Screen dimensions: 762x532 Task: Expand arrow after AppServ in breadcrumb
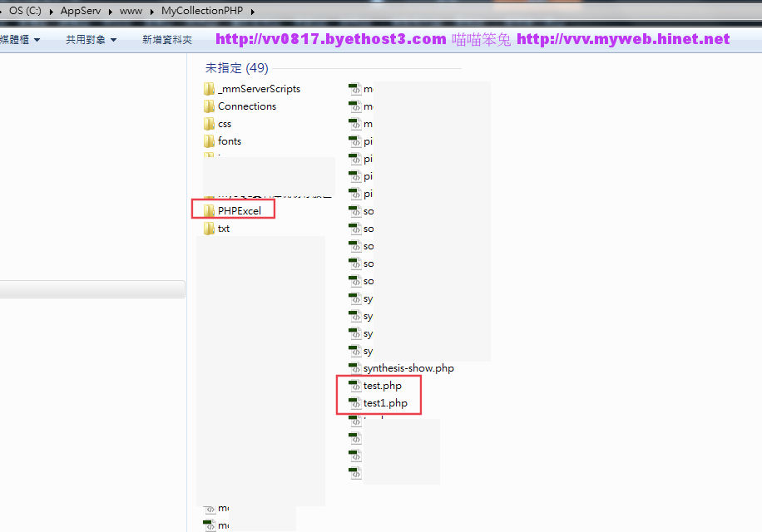tap(110, 12)
